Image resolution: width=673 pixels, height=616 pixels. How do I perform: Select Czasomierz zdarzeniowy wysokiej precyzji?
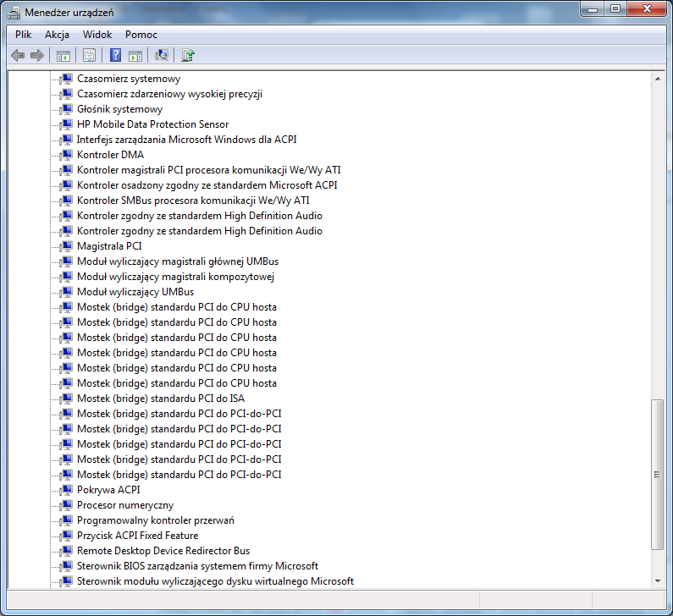point(169,94)
